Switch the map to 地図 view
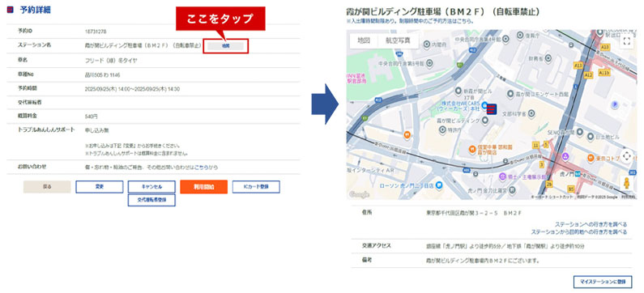Viewport: 644px width, 293px height. (x=364, y=40)
